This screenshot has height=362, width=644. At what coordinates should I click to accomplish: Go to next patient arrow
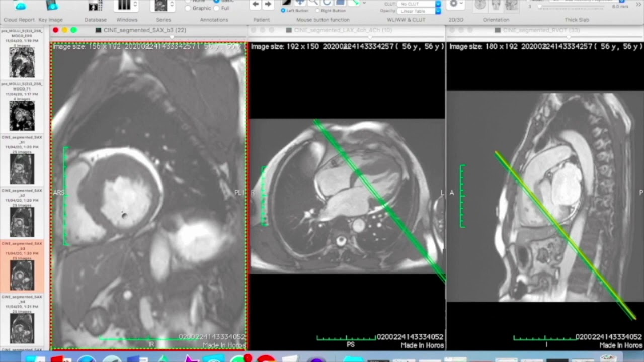pyautogui.click(x=268, y=4)
